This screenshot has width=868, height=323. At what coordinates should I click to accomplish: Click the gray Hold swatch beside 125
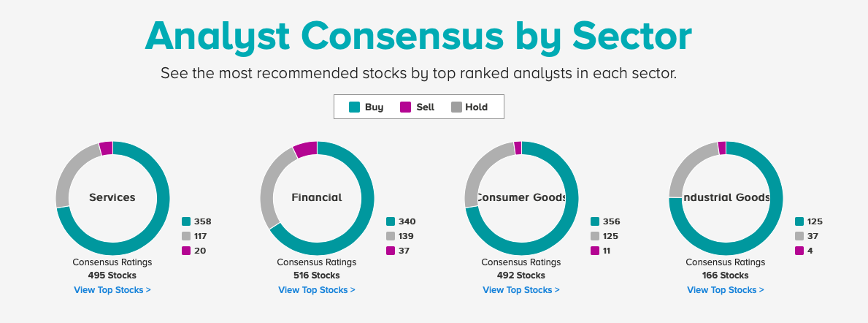[x=595, y=236]
